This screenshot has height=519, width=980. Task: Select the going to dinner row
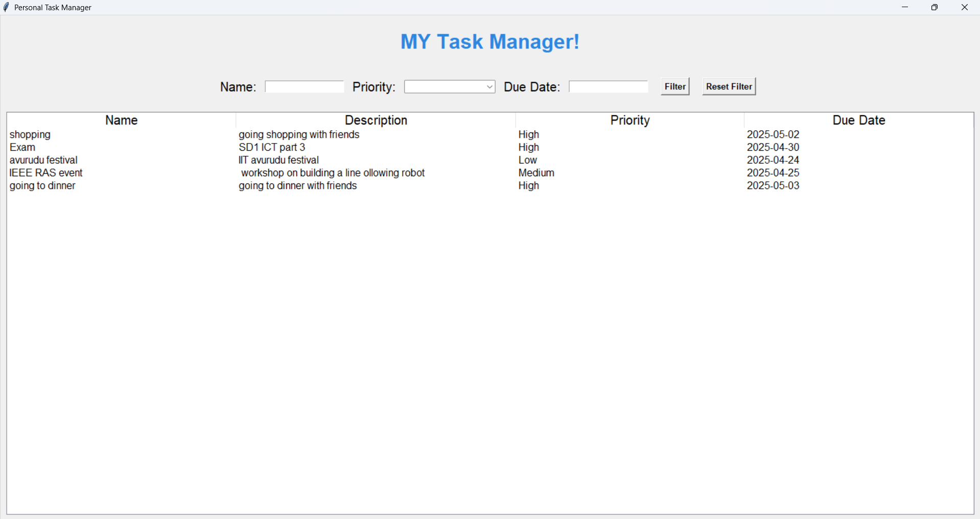click(x=42, y=186)
